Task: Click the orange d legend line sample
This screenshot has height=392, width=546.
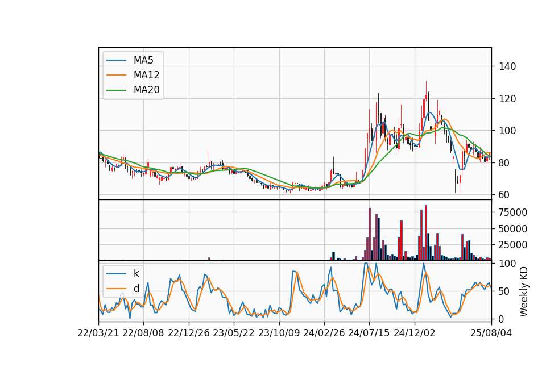Action: (116, 289)
